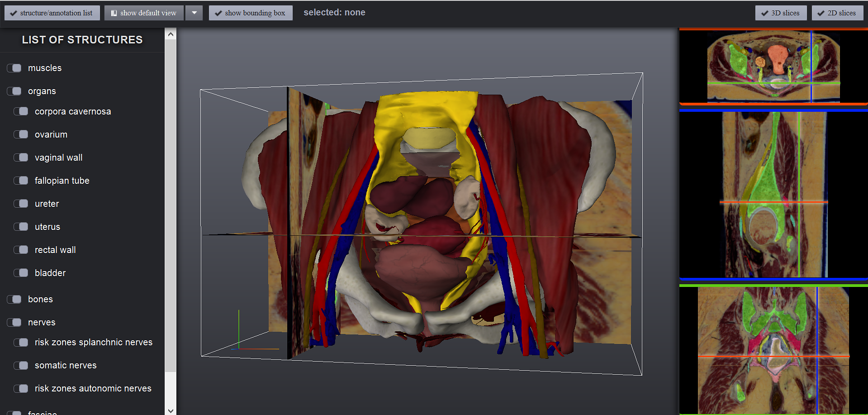
Task: Toggle the uterus visibility switch
Action: pyautogui.click(x=21, y=227)
